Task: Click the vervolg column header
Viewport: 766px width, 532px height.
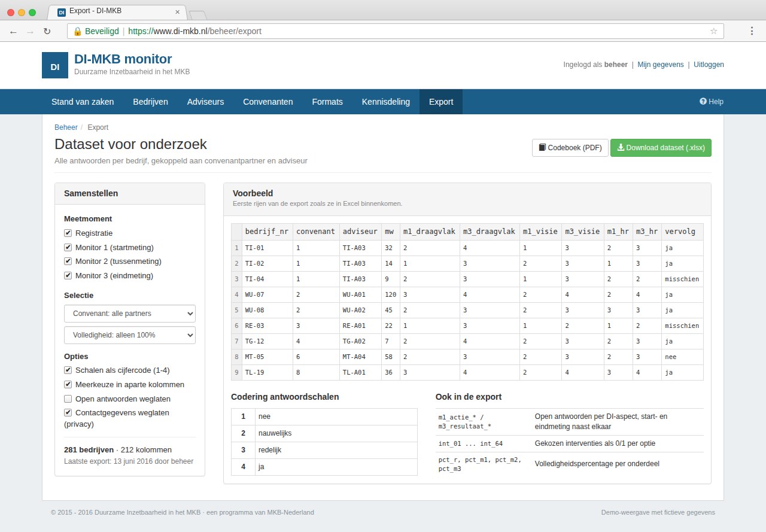Action: [x=682, y=232]
